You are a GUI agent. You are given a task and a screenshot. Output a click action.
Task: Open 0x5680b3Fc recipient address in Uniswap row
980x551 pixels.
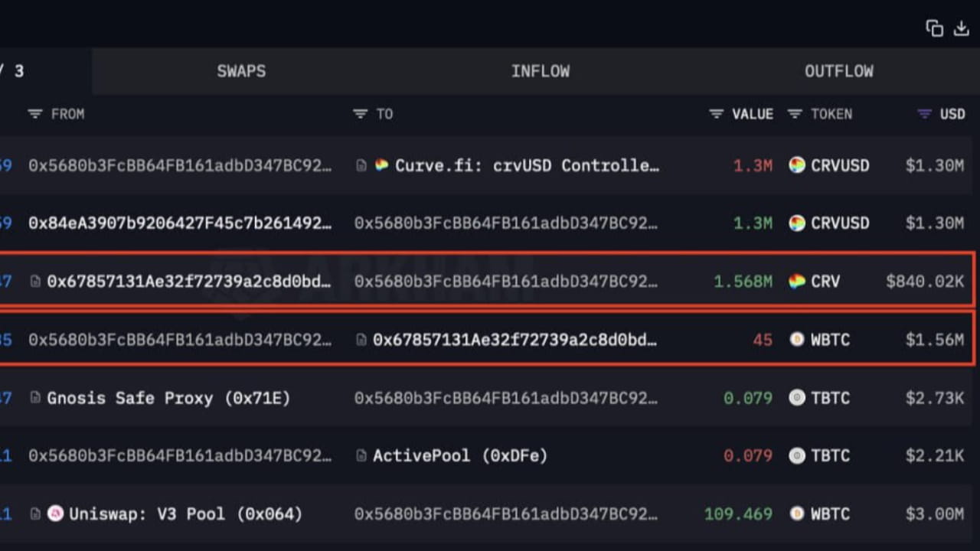[505, 514]
